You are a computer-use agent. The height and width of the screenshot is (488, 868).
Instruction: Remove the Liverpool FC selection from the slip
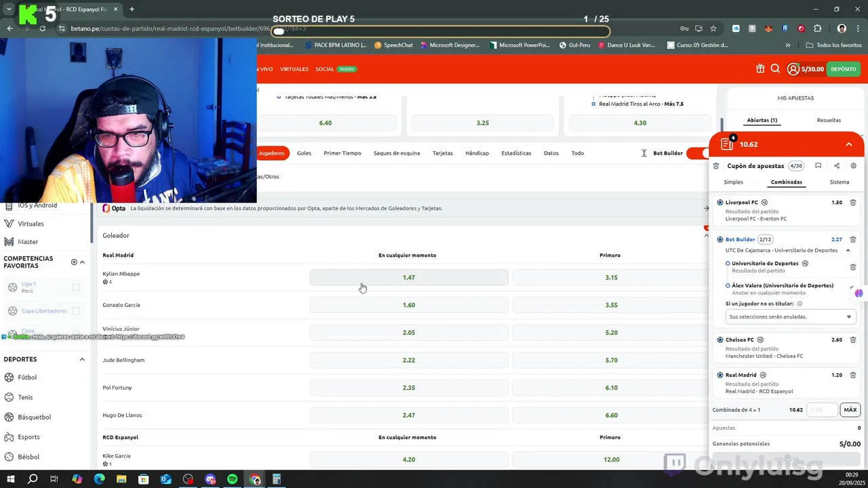click(x=853, y=203)
